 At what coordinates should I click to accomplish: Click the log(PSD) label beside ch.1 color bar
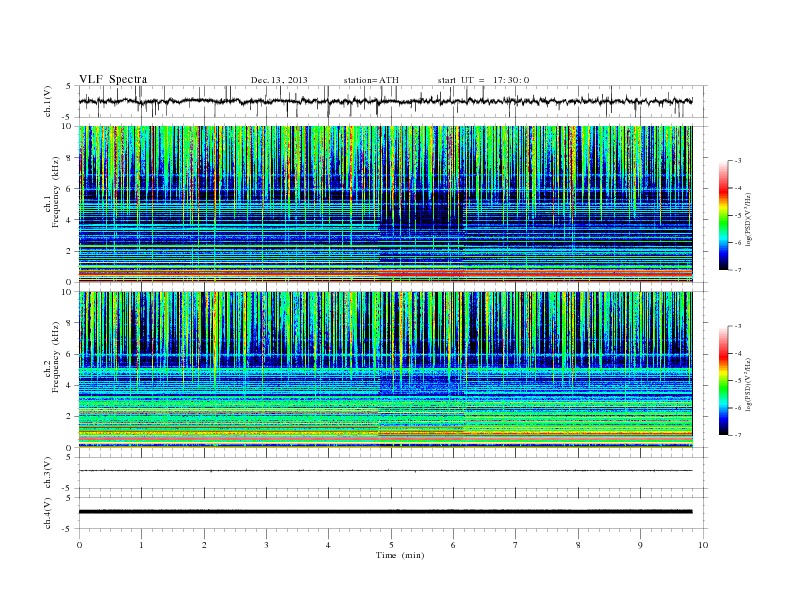point(749,219)
